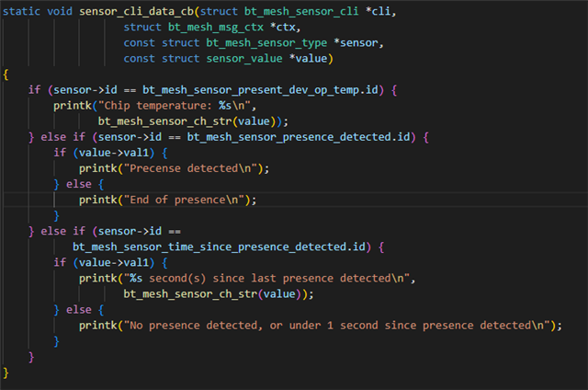588x390 pixels.
Task: Click the static keyword on the first line
Action: point(21,12)
